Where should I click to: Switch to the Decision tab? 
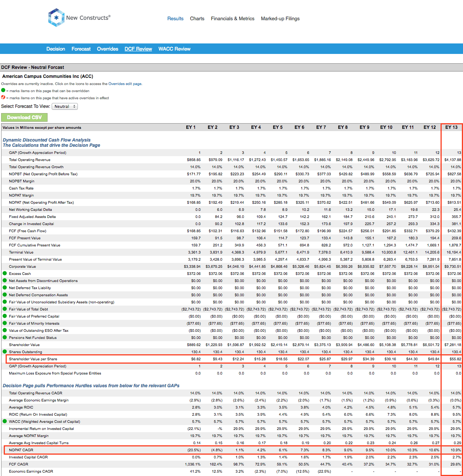[56, 49]
